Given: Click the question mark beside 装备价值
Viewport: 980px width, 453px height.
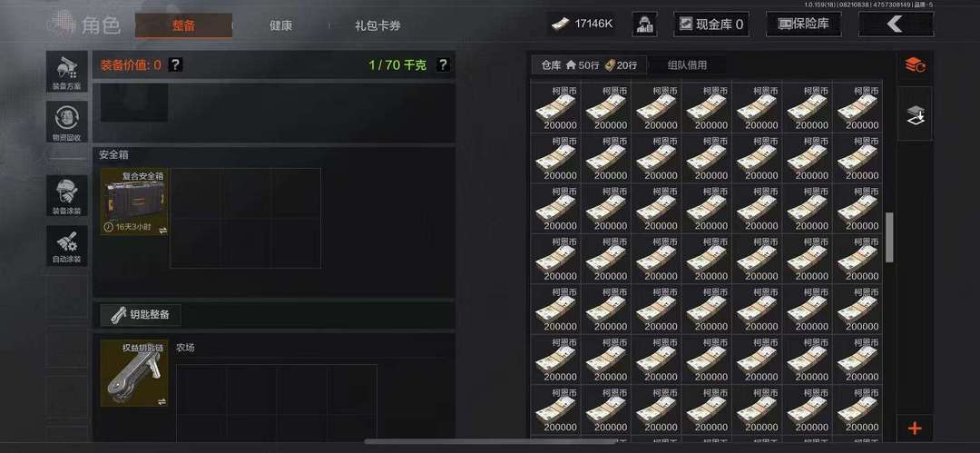Looking at the screenshot, I should 176,64.
